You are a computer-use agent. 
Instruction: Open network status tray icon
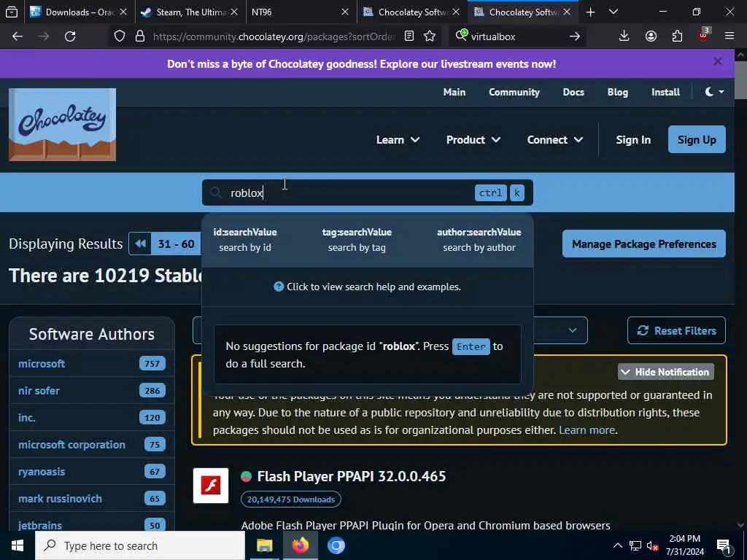(x=635, y=545)
